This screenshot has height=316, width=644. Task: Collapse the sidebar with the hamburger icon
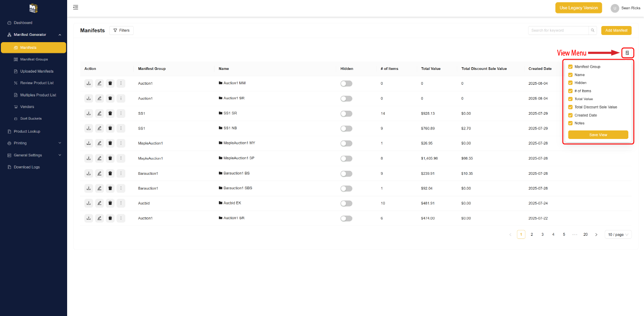(x=76, y=7)
